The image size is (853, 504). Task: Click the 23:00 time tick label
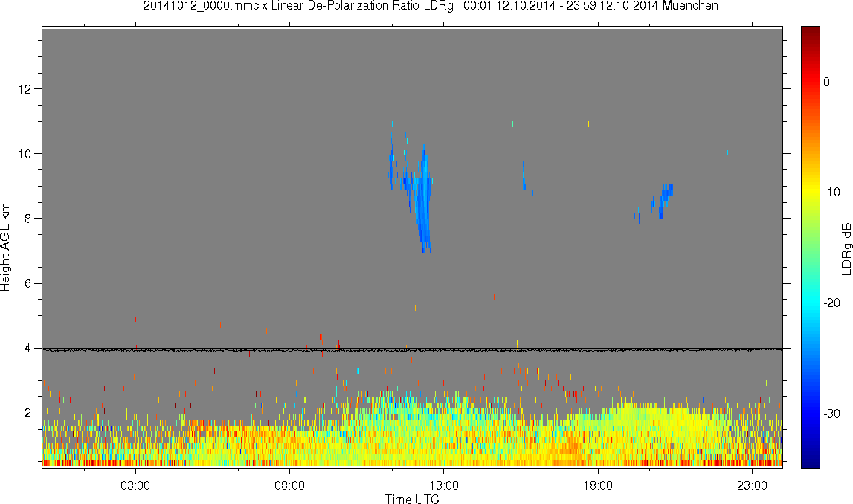[x=752, y=485]
